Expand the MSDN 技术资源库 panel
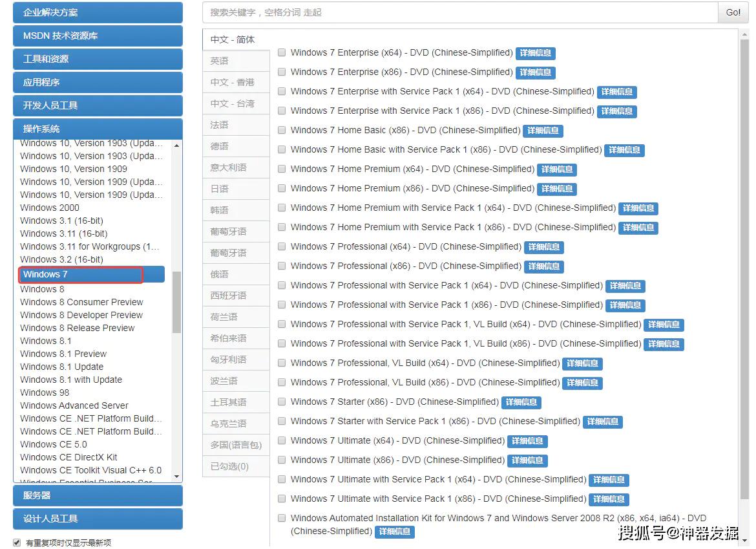 (98, 36)
